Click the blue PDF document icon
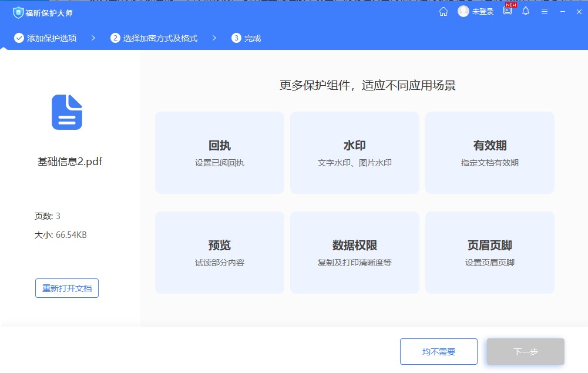 [x=67, y=112]
